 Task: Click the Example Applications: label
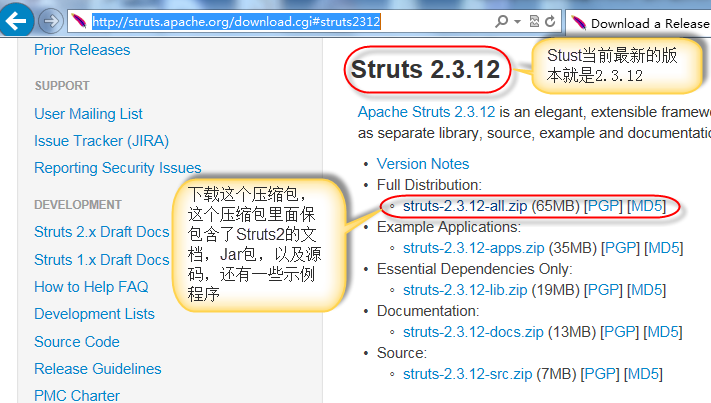click(449, 227)
